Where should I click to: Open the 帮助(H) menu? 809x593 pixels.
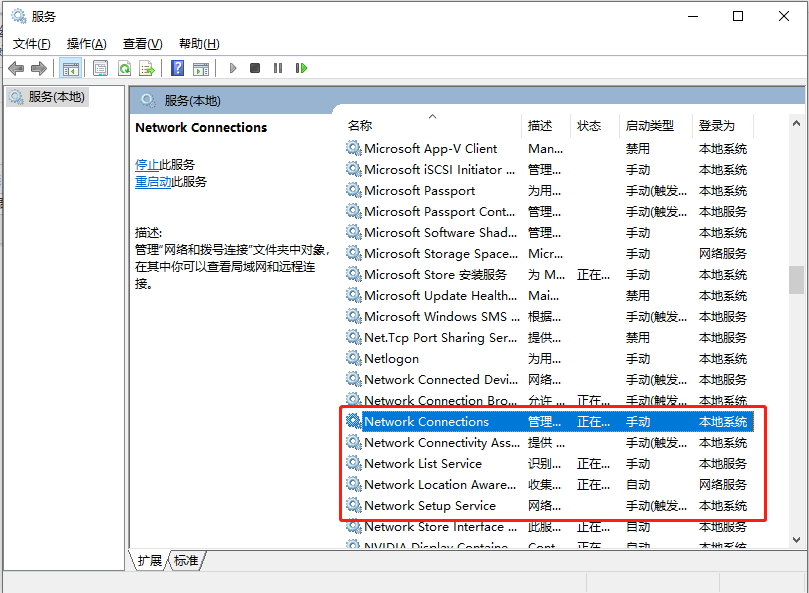point(199,44)
